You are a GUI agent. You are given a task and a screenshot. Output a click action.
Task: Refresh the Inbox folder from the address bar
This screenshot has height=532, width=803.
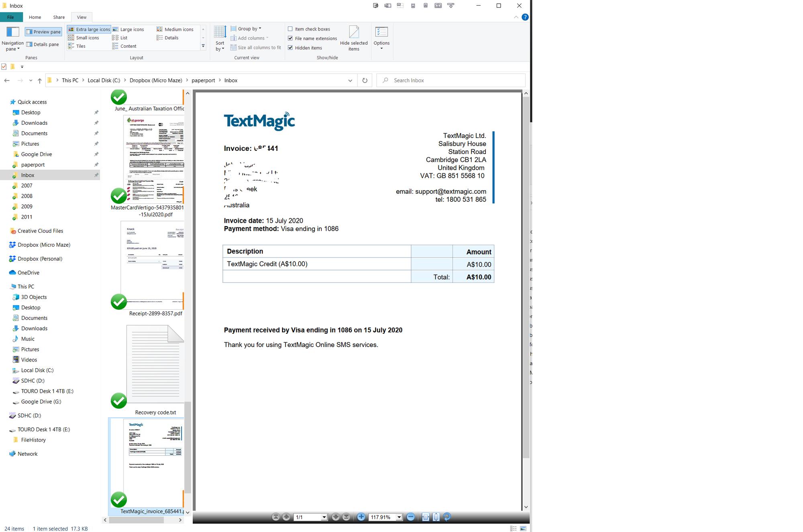pos(365,80)
